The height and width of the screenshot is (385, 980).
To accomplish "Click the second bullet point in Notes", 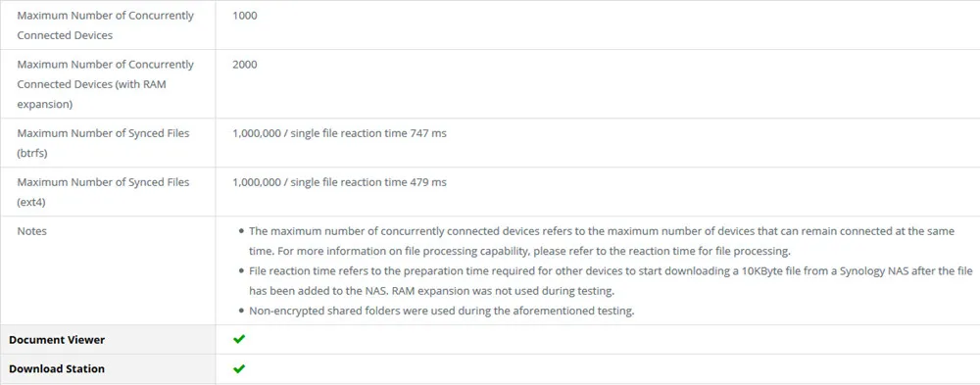I will (x=242, y=271).
